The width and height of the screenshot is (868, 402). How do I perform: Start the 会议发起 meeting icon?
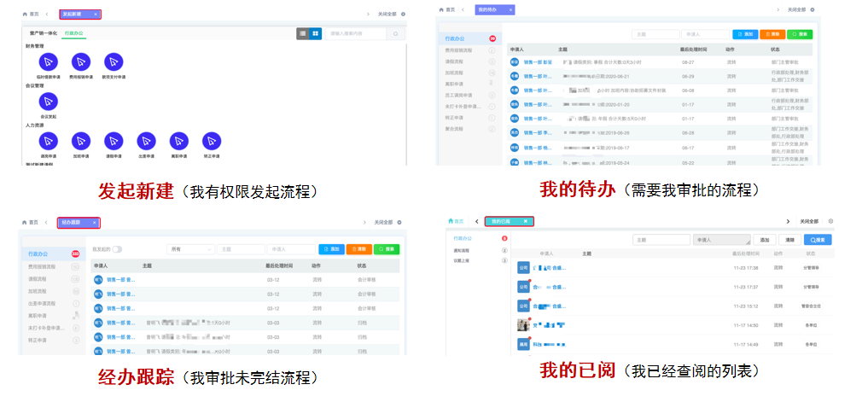pyautogui.click(x=49, y=102)
